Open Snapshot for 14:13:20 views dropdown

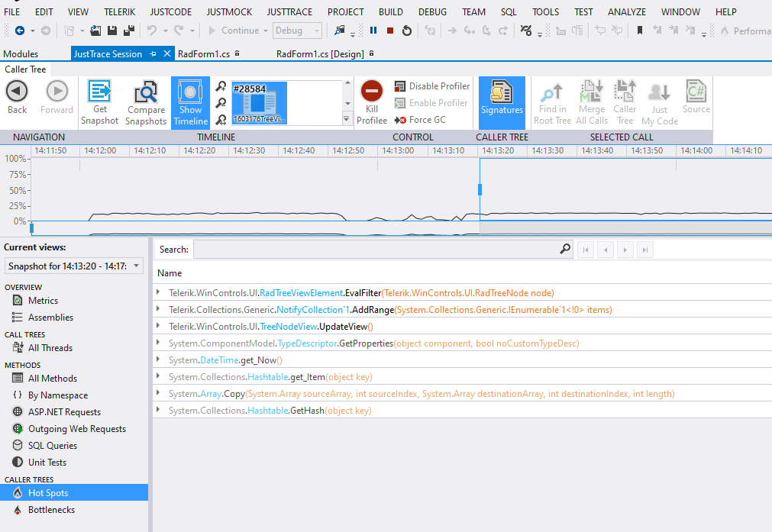click(x=74, y=266)
